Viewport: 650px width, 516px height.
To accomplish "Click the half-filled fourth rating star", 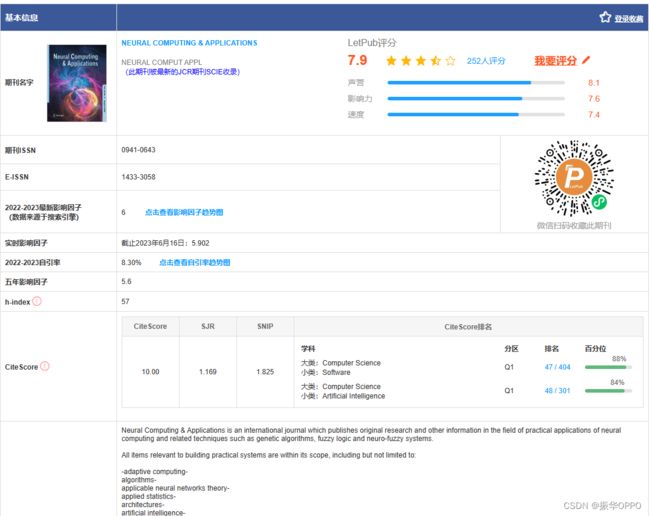I will tap(435, 61).
